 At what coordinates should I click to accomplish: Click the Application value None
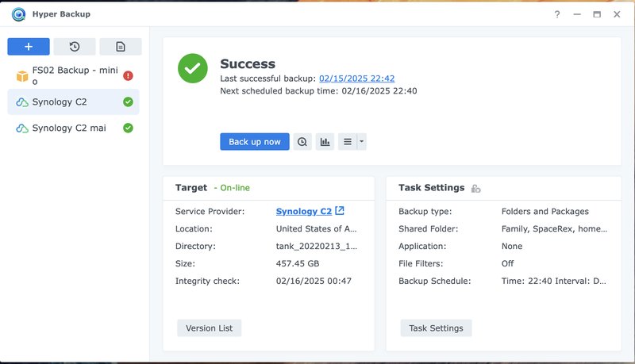(x=512, y=246)
